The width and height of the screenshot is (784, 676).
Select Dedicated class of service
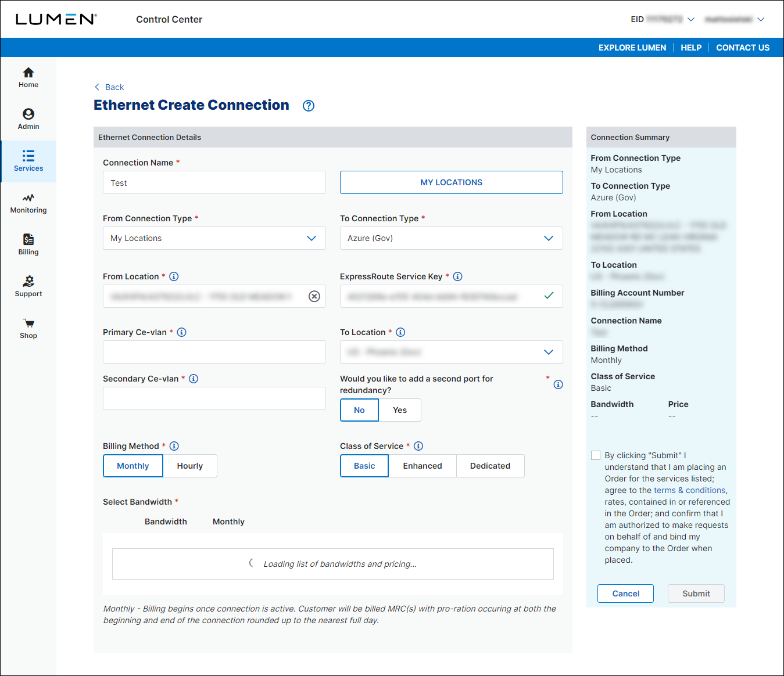point(490,466)
